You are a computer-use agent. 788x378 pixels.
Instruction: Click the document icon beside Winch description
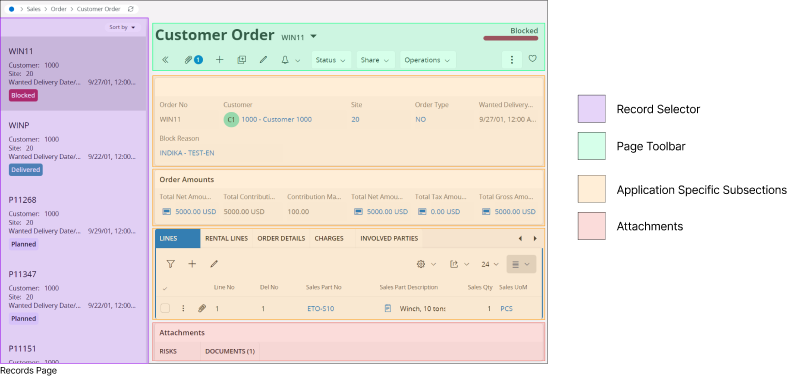click(387, 309)
